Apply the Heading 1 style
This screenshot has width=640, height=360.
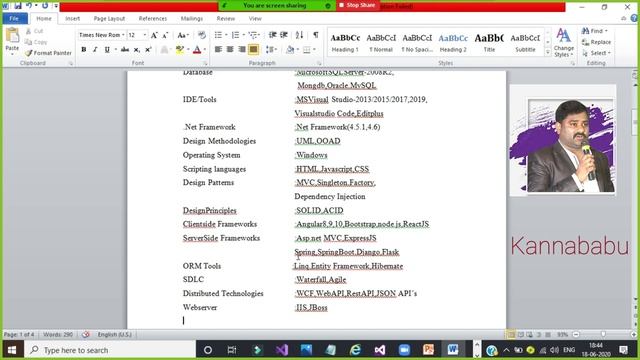pos(345,42)
